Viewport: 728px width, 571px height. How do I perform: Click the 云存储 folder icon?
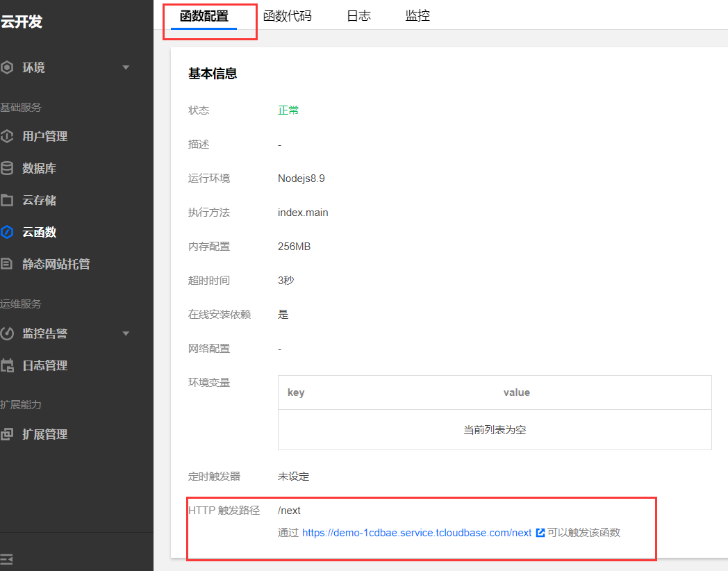pos(7,200)
